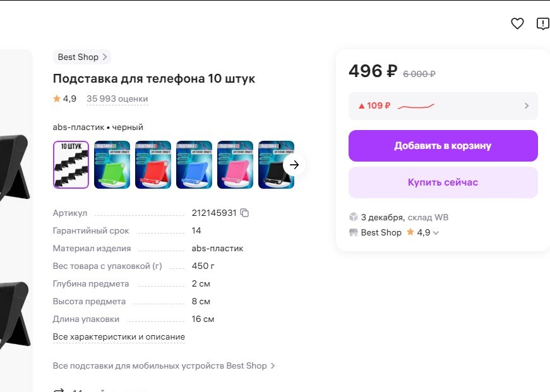Click the seller store icon near Best Shop
This screenshot has width=550, height=392.
click(x=354, y=232)
